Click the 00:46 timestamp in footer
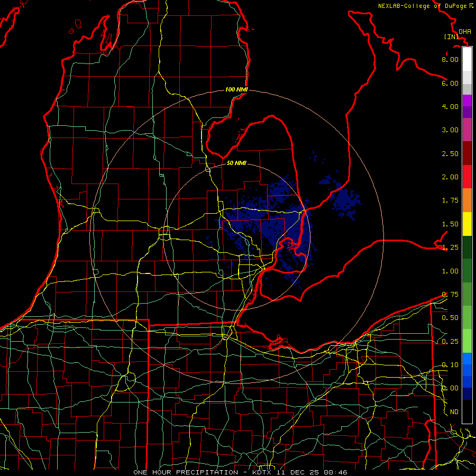Image resolution: width=476 pixels, height=476 pixels. pyautogui.click(x=335, y=472)
